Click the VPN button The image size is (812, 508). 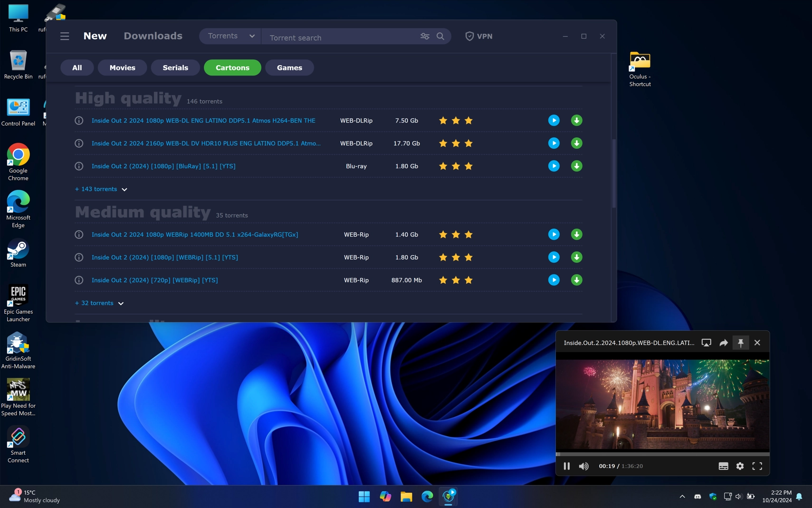point(478,37)
